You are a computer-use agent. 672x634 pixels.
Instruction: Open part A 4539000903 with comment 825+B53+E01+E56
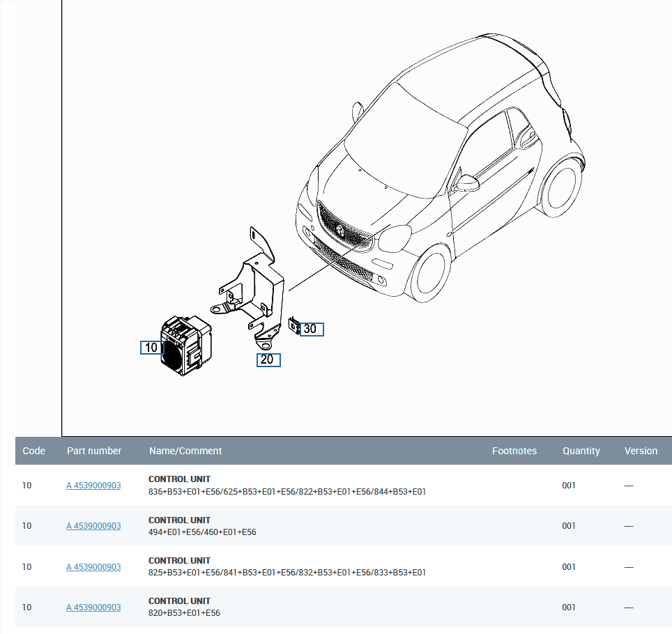point(93,566)
